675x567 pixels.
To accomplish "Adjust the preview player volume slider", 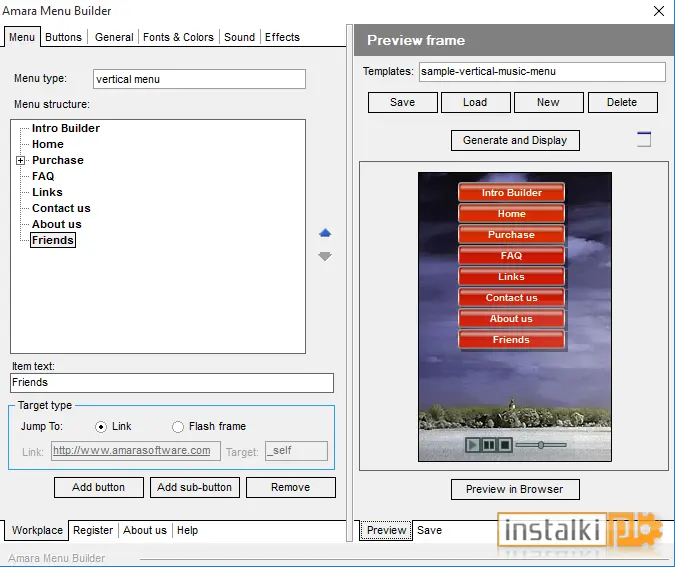I will (541, 445).
